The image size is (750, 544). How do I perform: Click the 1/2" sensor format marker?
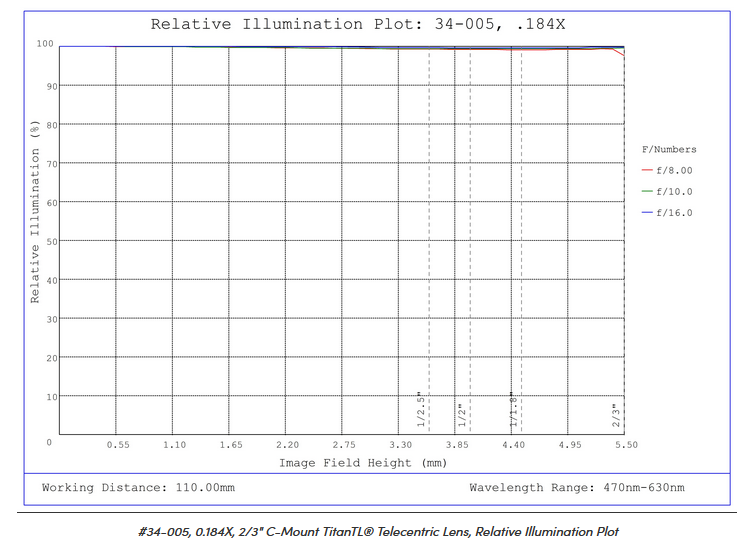coord(461,414)
